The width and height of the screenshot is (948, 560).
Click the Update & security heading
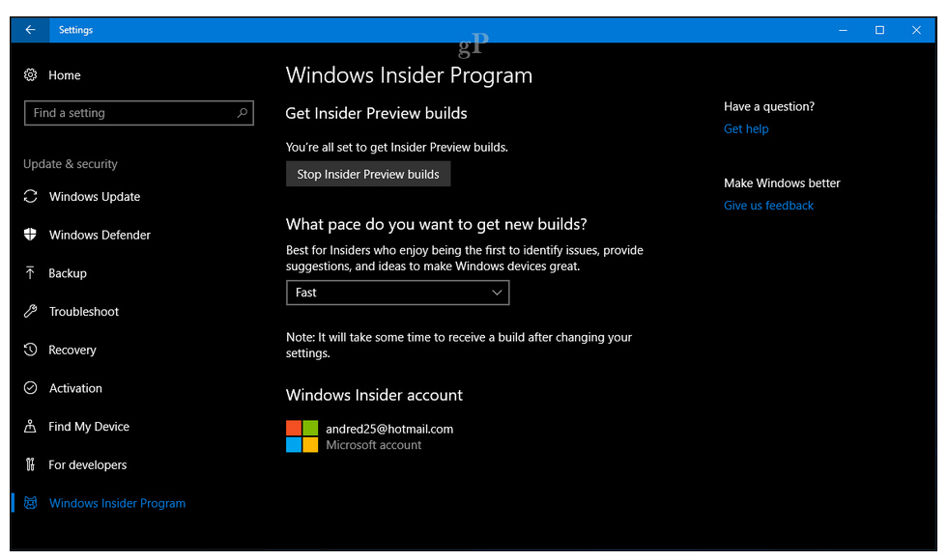[x=71, y=164]
